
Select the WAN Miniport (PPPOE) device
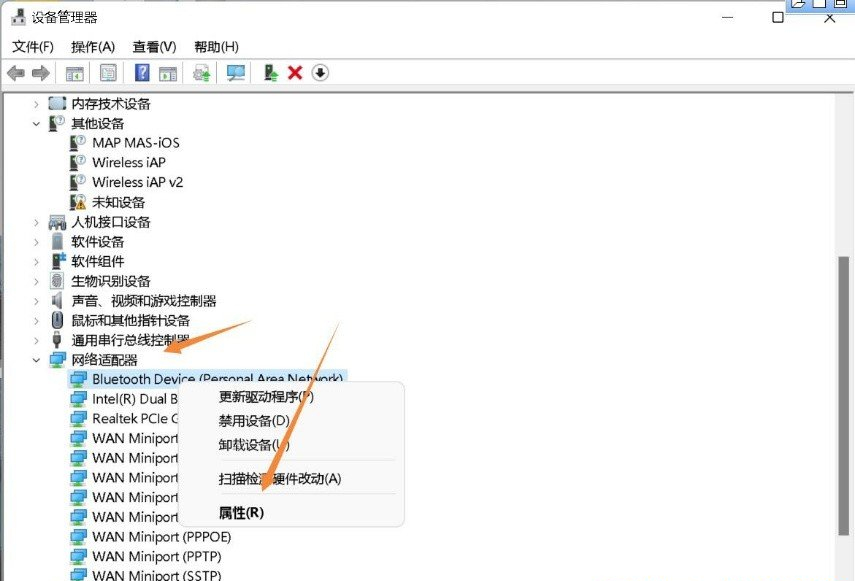[161, 537]
